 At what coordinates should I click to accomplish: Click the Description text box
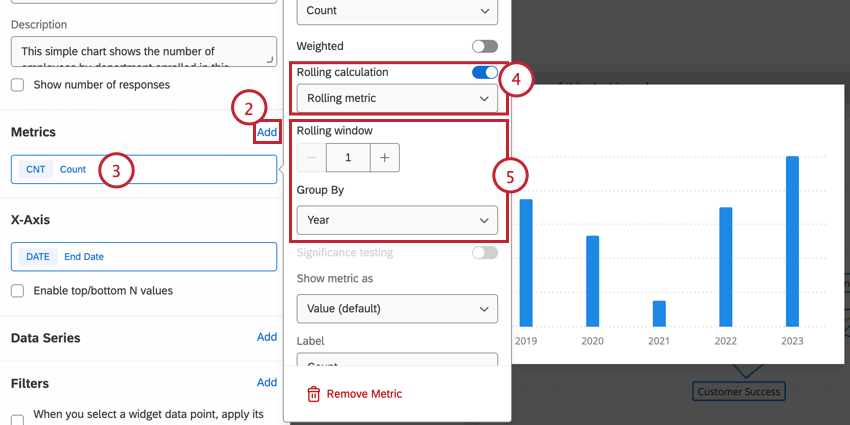[143, 52]
